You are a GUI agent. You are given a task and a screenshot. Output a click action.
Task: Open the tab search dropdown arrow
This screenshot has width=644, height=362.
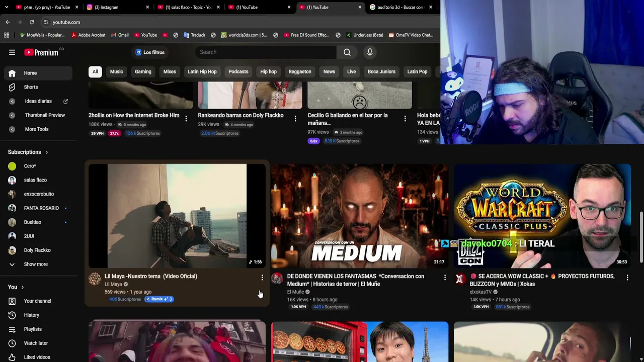7,7
